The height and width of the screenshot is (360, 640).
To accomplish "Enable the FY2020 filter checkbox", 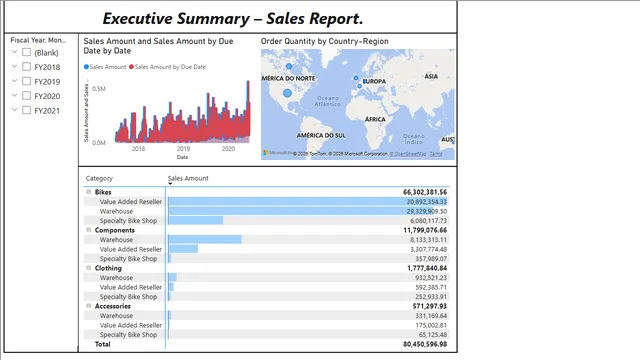I will coord(27,96).
